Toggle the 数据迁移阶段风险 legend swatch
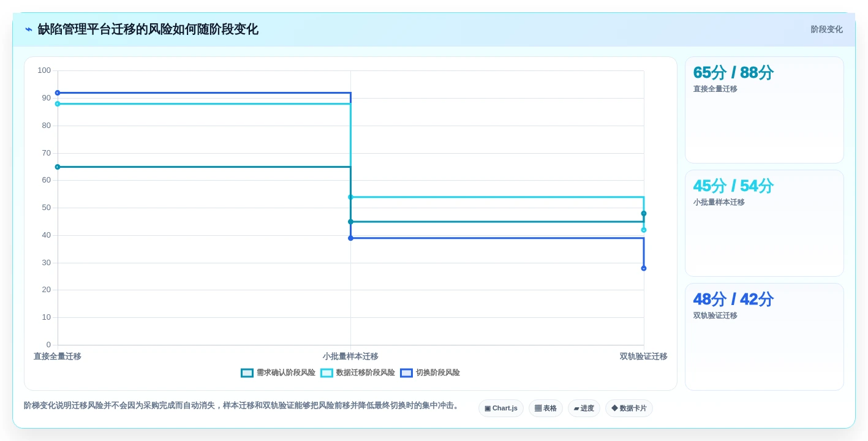The width and height of the screenshot is (868, 441). 326,372
